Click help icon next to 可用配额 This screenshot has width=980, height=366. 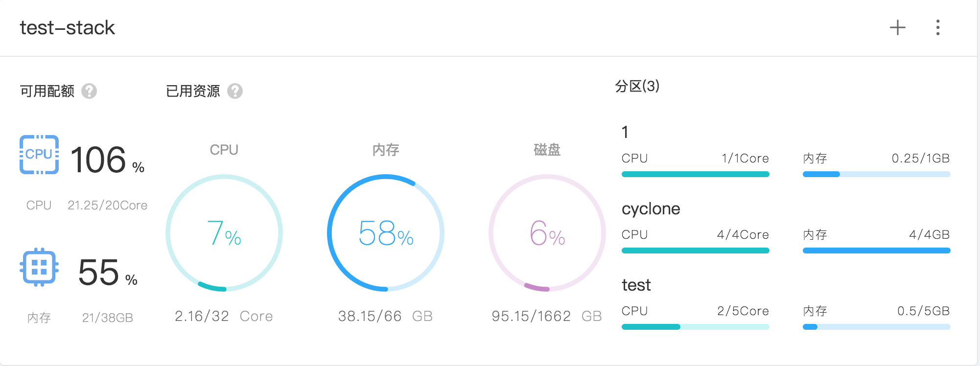[x=89, y=91]
